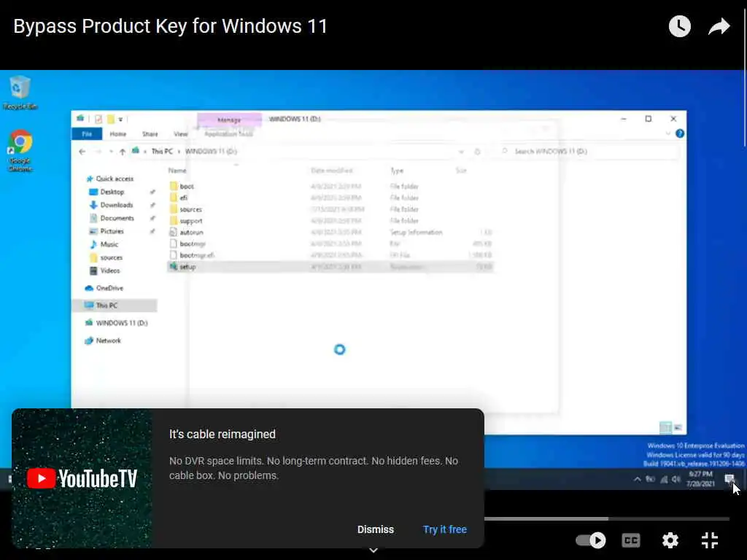Click the refresh button in address bar
Image resolution: width=747 pixels, height=560 pixels.
click(x=477, y=152)
